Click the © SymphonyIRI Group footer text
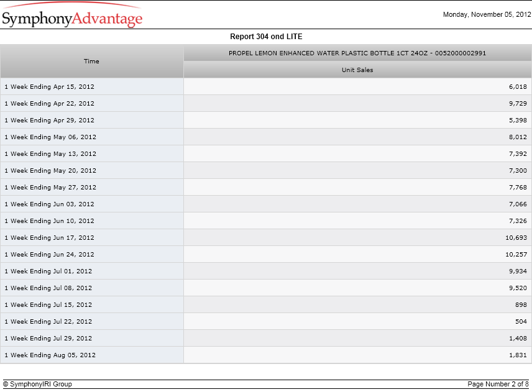Screen dimensions: 532x392 click(x=37, y=384)
